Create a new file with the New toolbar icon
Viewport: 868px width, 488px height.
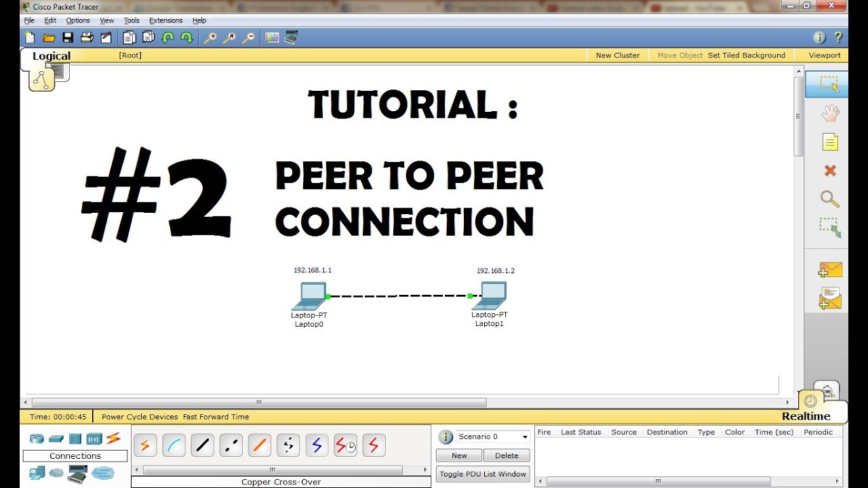(x=30, y=38)
